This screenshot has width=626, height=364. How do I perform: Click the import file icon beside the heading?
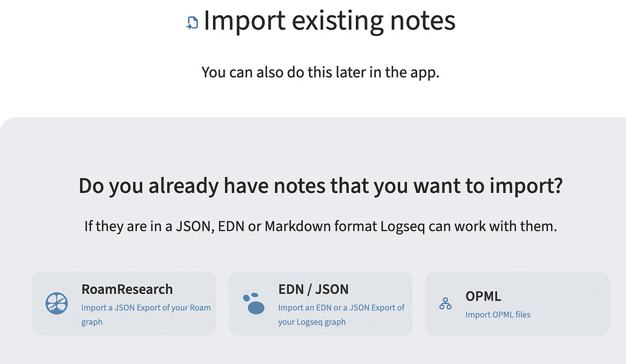[192, 24]
